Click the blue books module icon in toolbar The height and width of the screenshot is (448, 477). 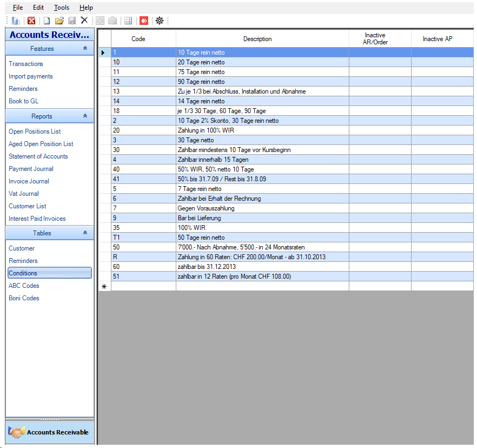pyautogui.click(x=16, y=21)
